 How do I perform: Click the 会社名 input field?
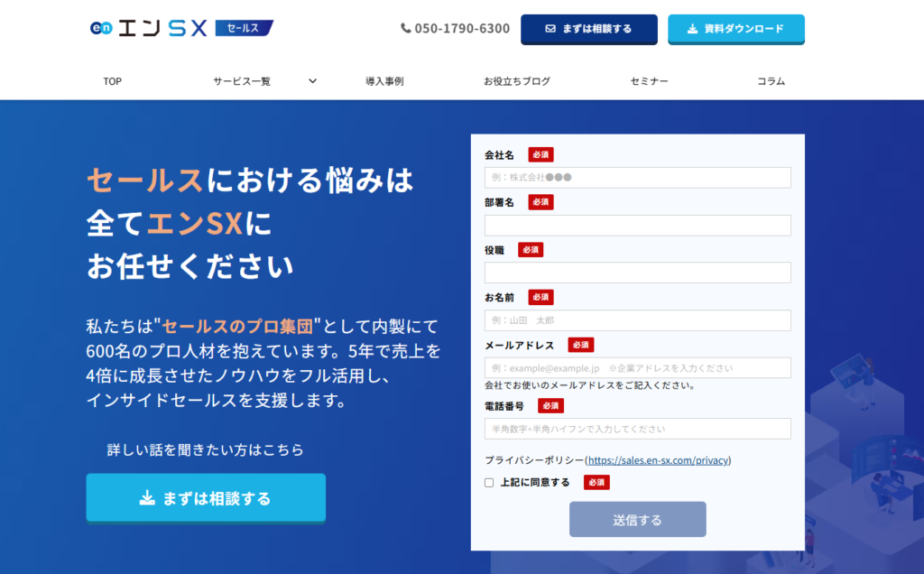click(x=637, y=177)
